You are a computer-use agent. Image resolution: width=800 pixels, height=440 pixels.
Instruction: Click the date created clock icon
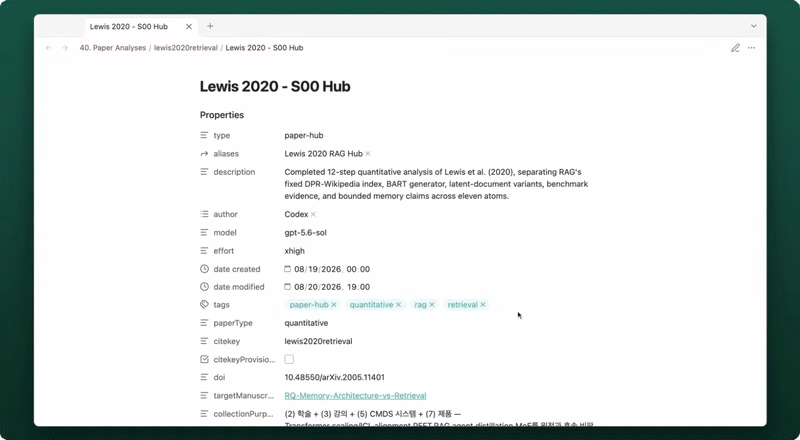[204, 269]
